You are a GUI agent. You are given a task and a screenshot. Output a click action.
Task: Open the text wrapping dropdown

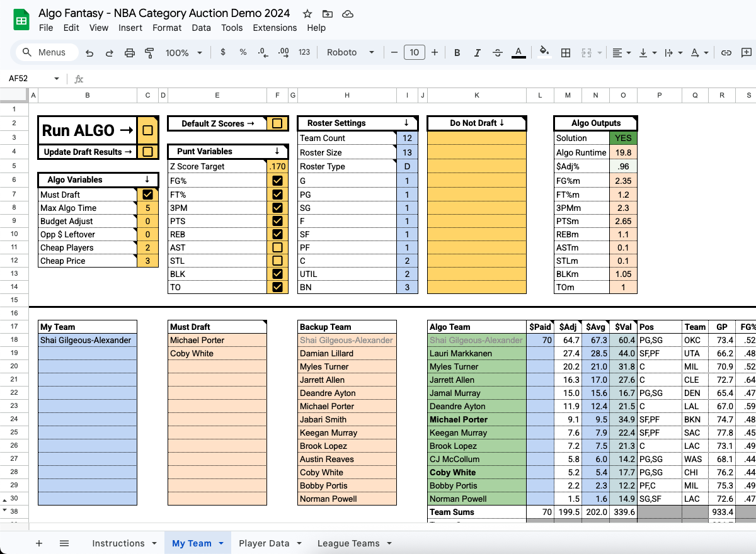[x=673, y=53]
